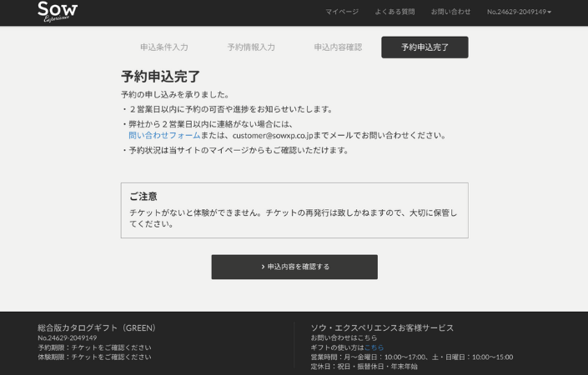Click the 申込内容を確認する button
The height and width of the screenshot is (375, 588).
(294, 267)
